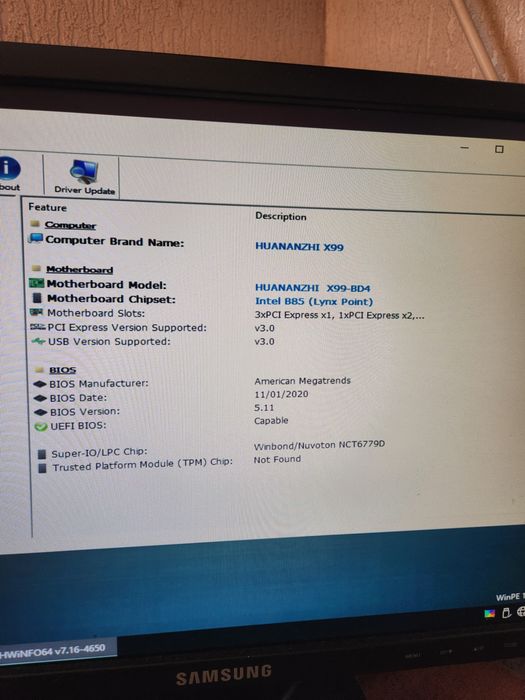Select the USB Version Supported label
The height and width of the screenshot is (700, 525).
coord(109,342)
